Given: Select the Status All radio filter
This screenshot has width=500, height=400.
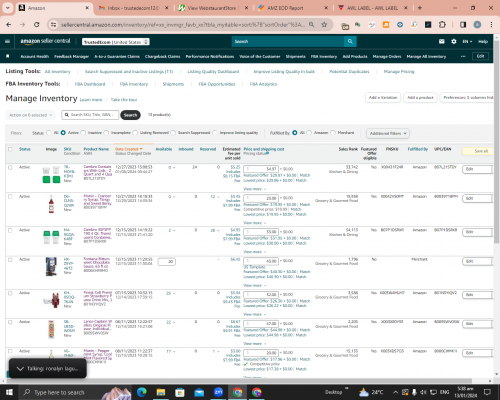Looking at the screenshot, I should tap(49, 133).
